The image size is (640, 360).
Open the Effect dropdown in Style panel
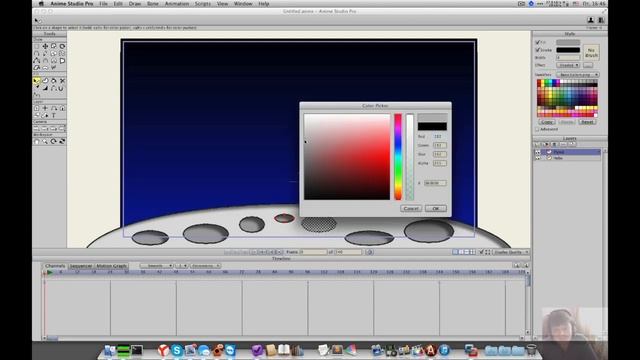click(x=568, y=65)
